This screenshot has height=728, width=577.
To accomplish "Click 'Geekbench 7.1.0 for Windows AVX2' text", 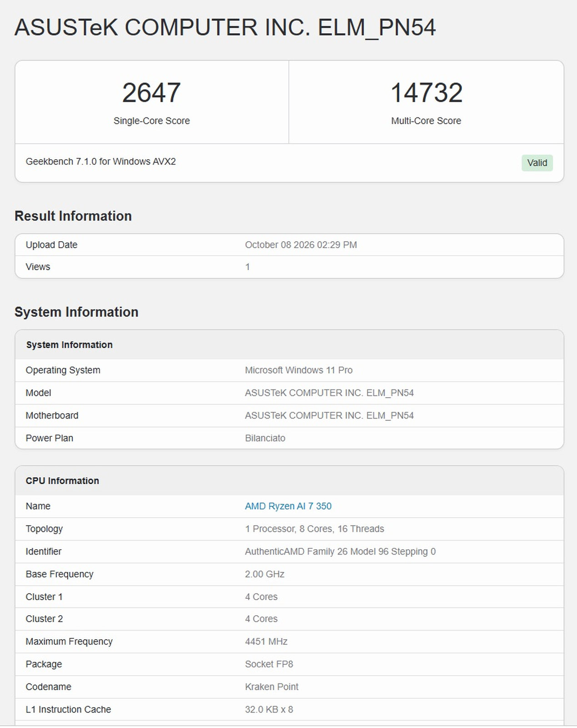I will click(x=100, y=162).
